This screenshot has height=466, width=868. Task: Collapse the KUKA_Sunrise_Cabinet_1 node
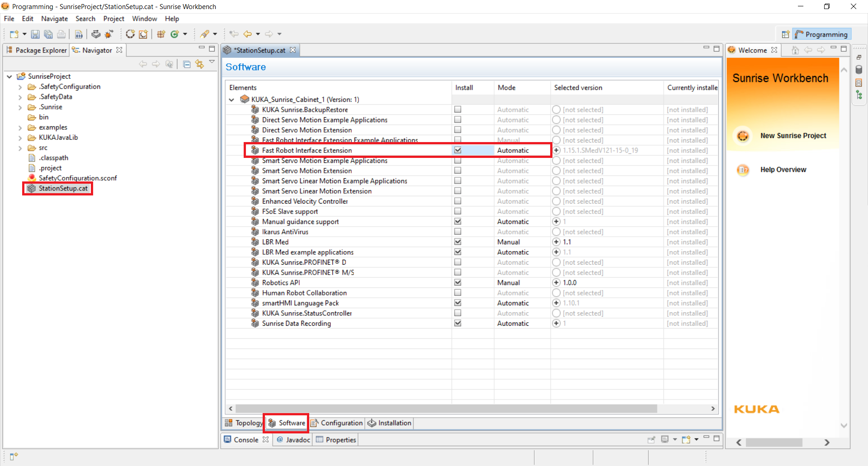[231, 100]
